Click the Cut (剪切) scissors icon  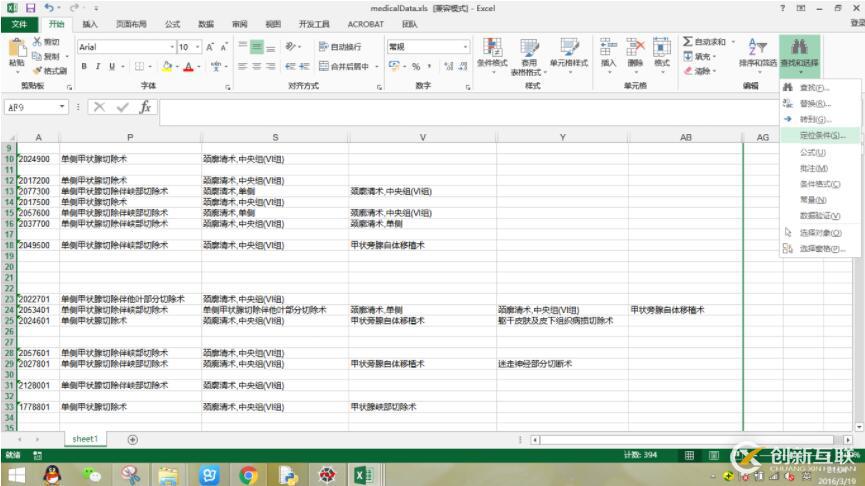point(38,41)
